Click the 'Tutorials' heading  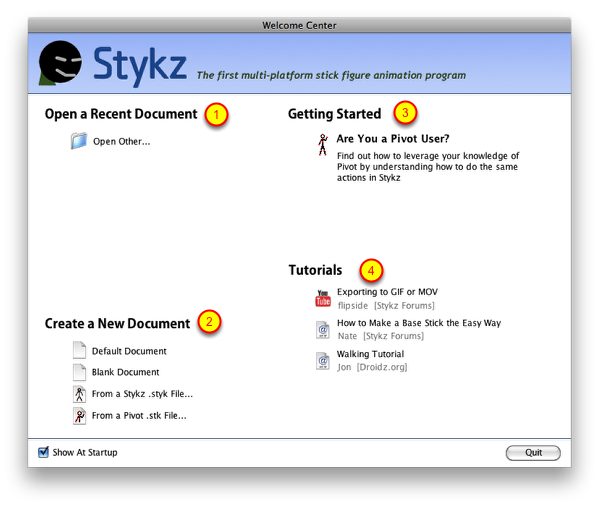click(x=315, y=270)
